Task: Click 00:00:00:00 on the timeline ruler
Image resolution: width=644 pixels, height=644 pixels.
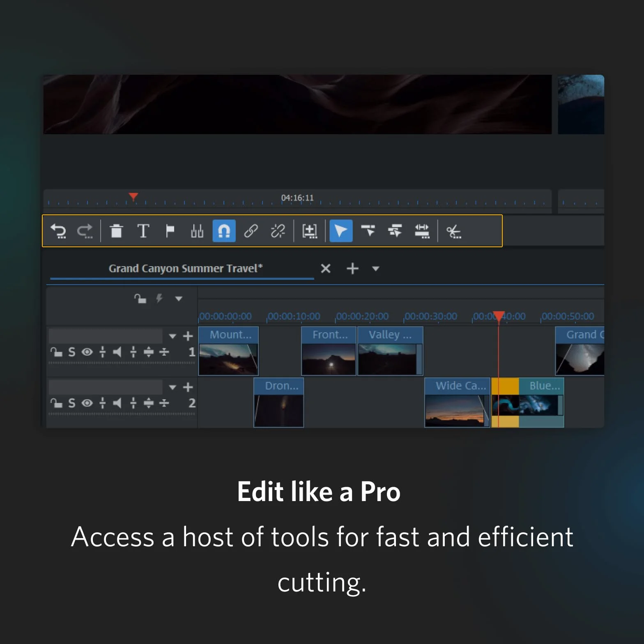Action: 225,316
